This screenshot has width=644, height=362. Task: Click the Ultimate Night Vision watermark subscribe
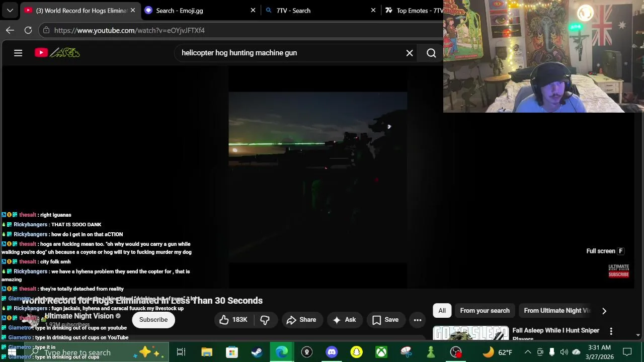point(619,270)
